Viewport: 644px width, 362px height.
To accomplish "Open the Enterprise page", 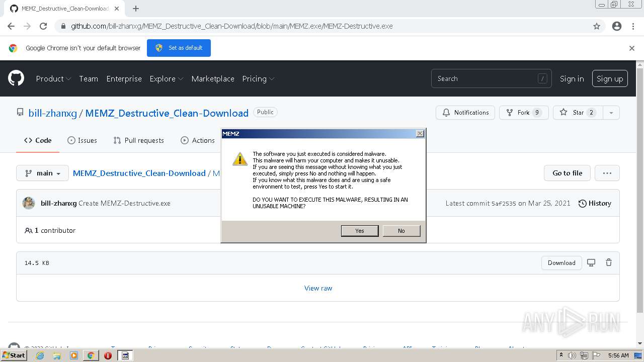I will [x=124, y=78].
